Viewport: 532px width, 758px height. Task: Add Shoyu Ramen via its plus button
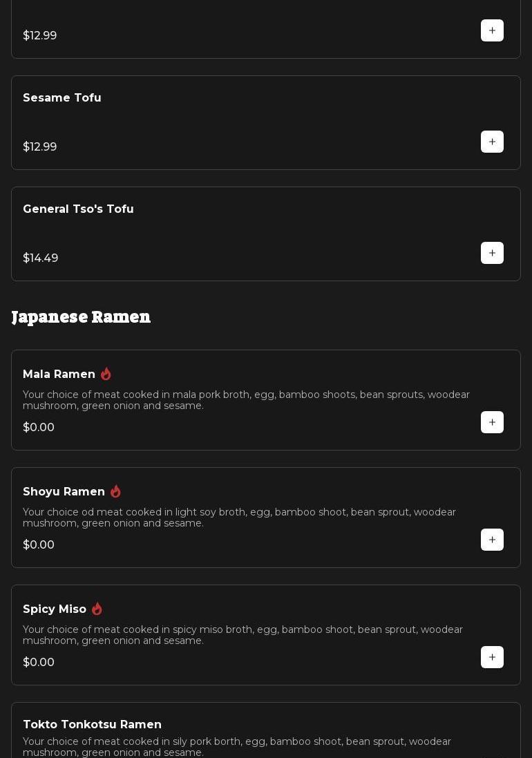492,540
